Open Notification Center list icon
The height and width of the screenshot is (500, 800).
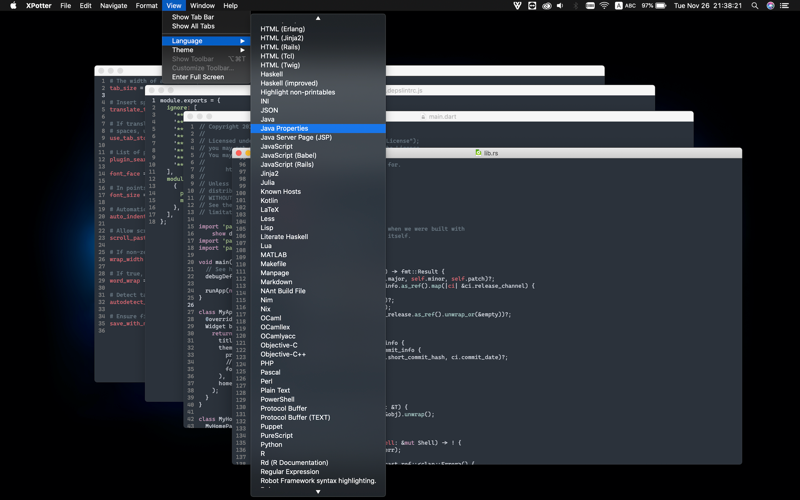click(x=785, y=6)
